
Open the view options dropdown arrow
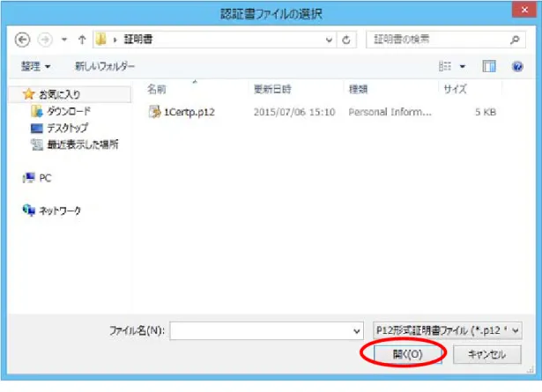pos(462,66)
